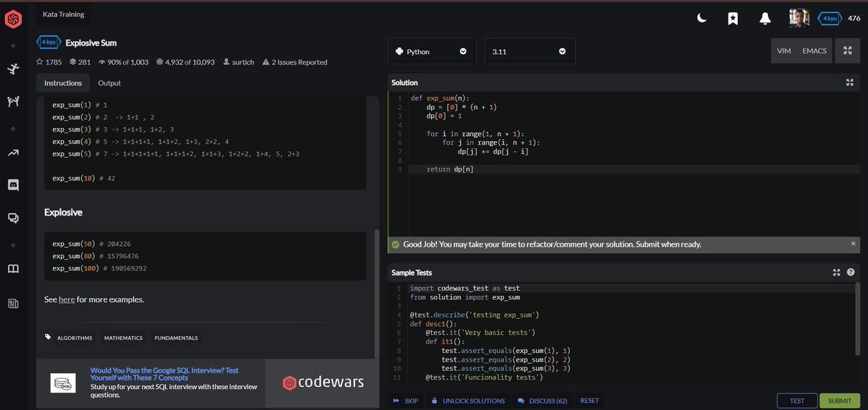868x410 pixels.
Task: Switch to the Instructions tab
Action: (x=63, y=83)
